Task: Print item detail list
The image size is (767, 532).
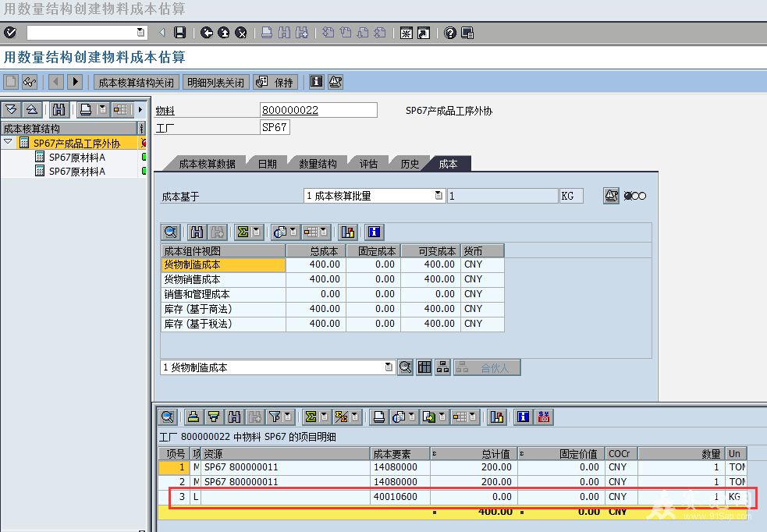Action: pyautogui.click(x=378, y=417)
